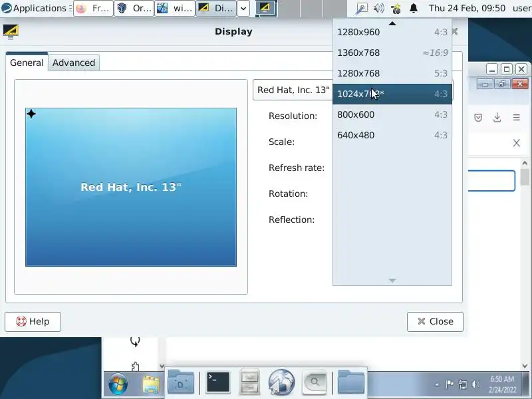The image size is (532, 399).
Task: Click the blue-outlined input field in Firefox page
Action: click(491, 181)
